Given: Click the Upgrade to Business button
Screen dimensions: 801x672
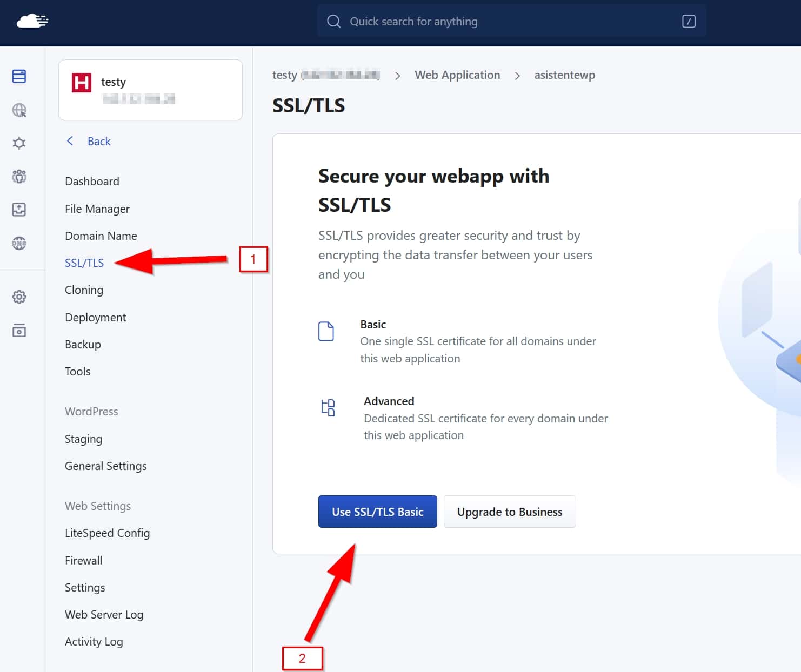Looking at the screenshot, I should [x=509, y=512].
